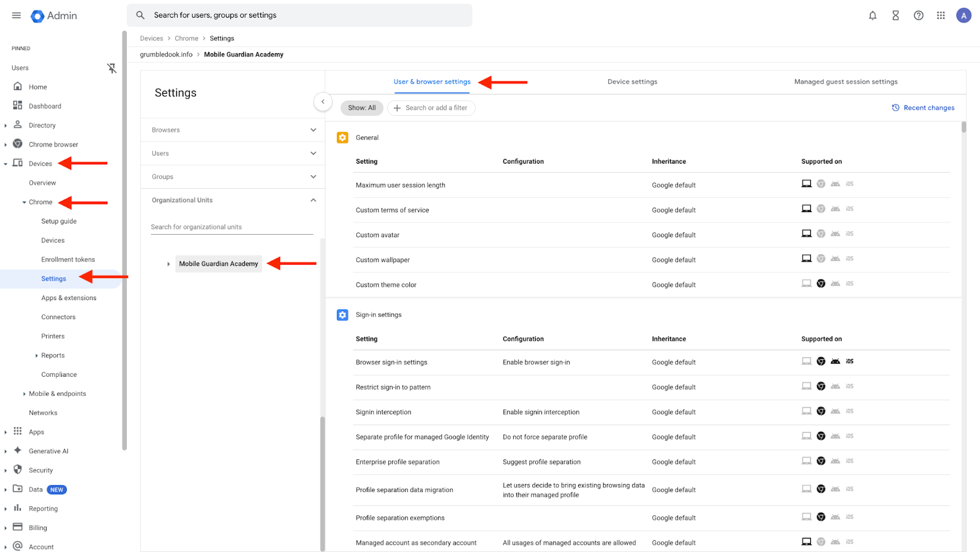Collapse the Settings side panel
Image resolution: width=980 pixels, height=552 pixels.
coord(323,102)
